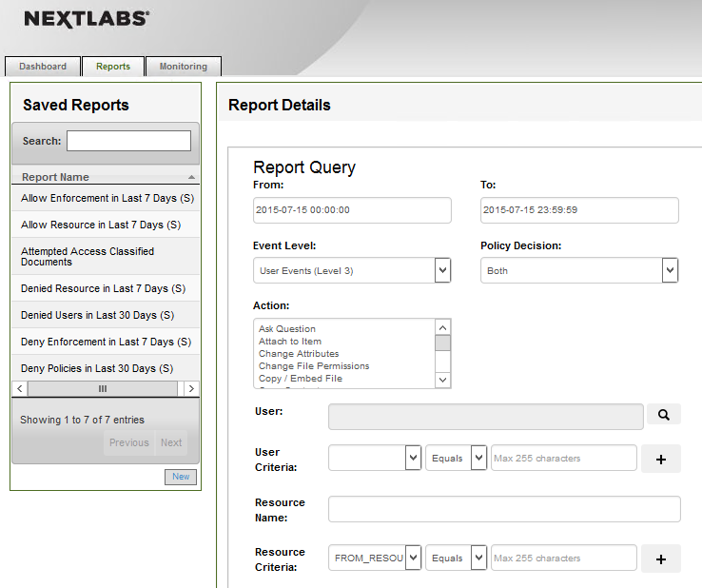Click Action list scroll up arrow
Image resolution: width=702 pixels, height=588 pixels.
(442, 328)
